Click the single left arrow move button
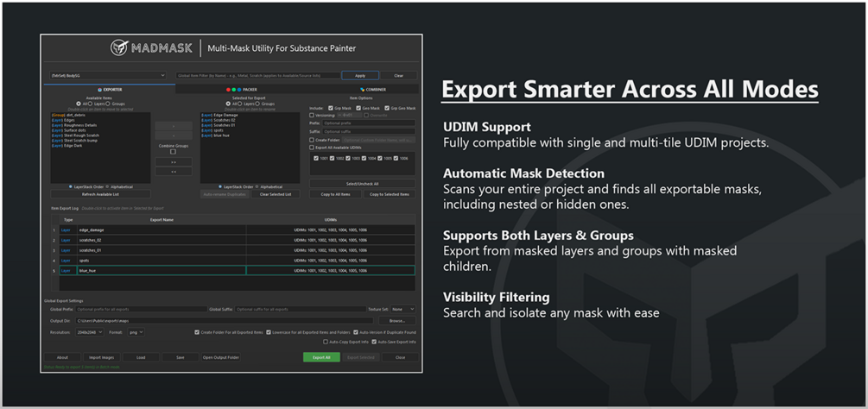 (x=174, y=135)
